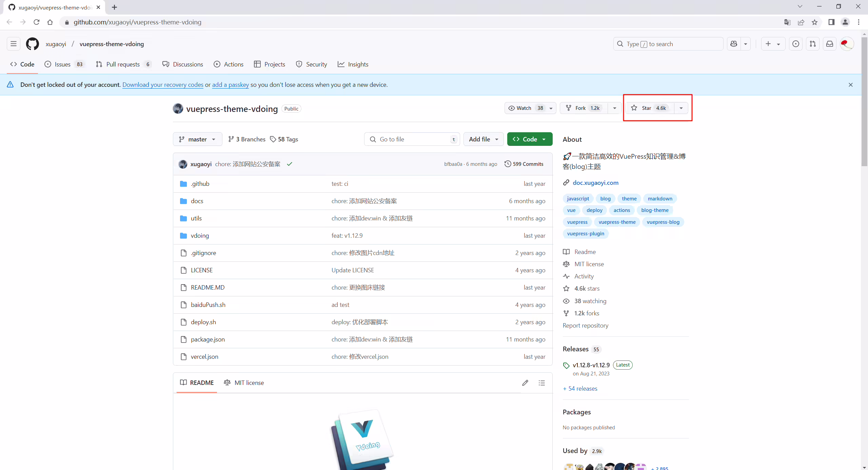The height and width of the screenshot is (470, 868).
Task: Visit doc.xugaoyi.com website link
Action: pos(595,182)
